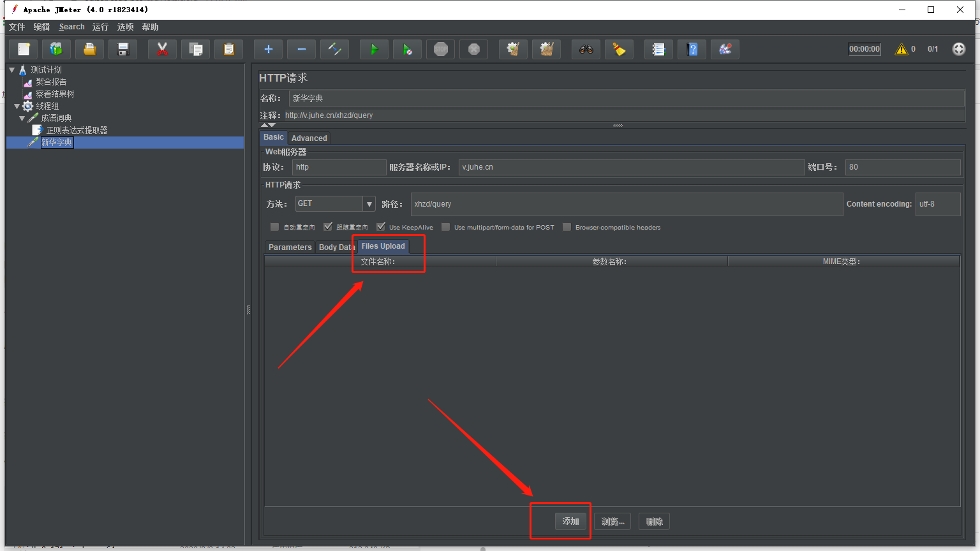Click the Stop icon

click(x=440, y=49)
